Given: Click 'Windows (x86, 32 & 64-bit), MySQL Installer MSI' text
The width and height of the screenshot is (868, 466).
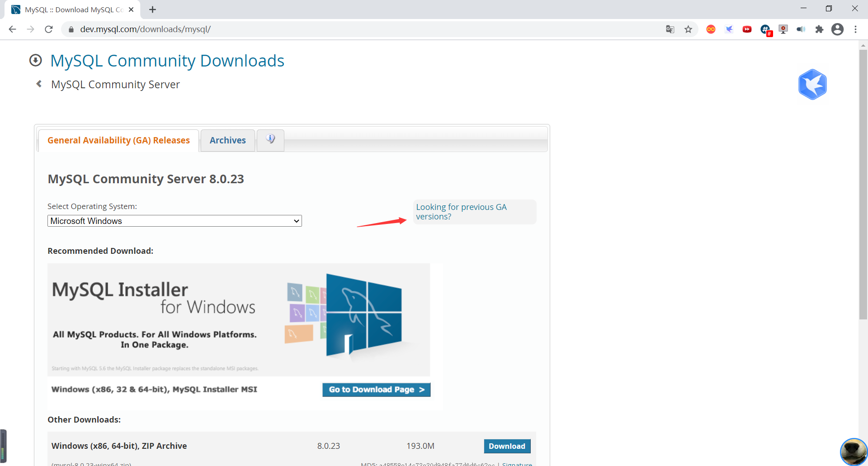Looking at the screenshot, I should pos(154,390).
